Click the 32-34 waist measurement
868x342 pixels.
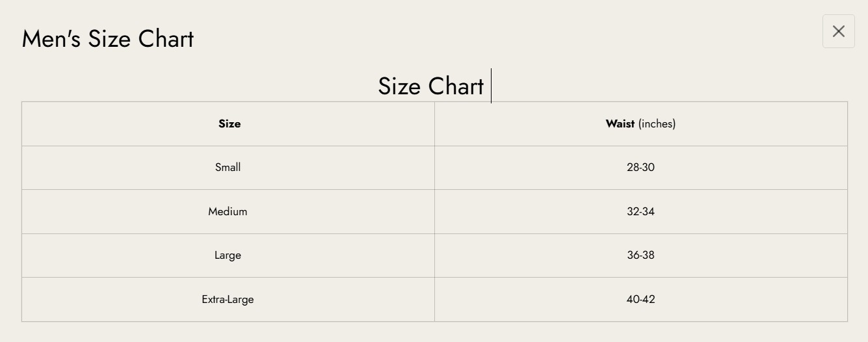click(x=640, y=211)
